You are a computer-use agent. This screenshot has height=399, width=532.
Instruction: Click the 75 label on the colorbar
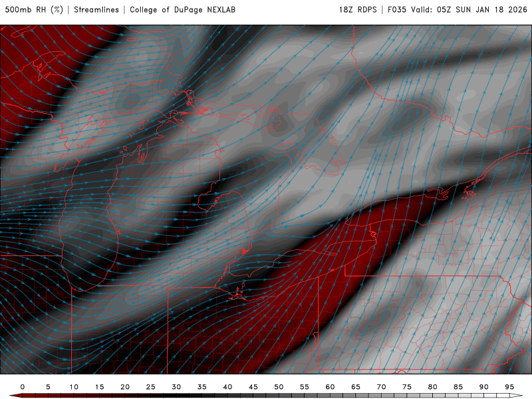coord(407,387)
